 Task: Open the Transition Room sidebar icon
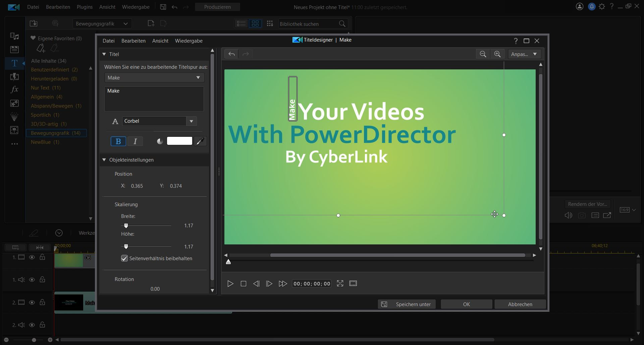pyautogui.click(x=14, y=76)
